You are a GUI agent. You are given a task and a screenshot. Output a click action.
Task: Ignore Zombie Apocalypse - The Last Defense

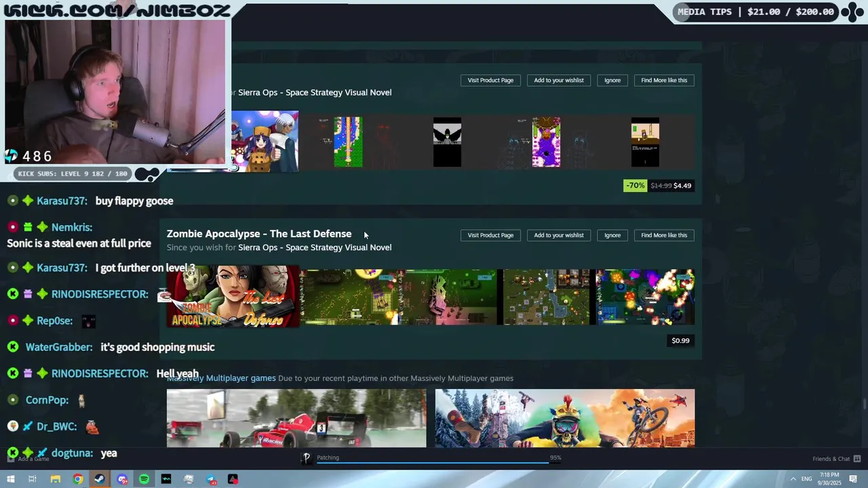click(x=612, y=235)
